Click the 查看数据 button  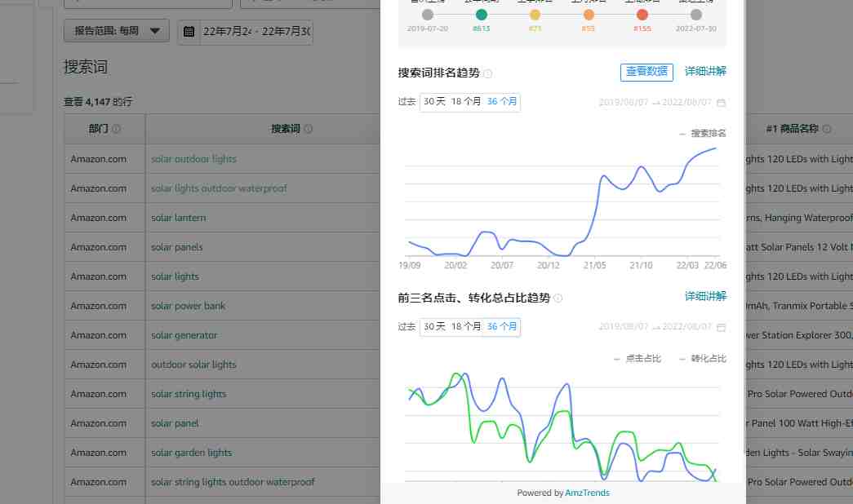tap(646, 72)
